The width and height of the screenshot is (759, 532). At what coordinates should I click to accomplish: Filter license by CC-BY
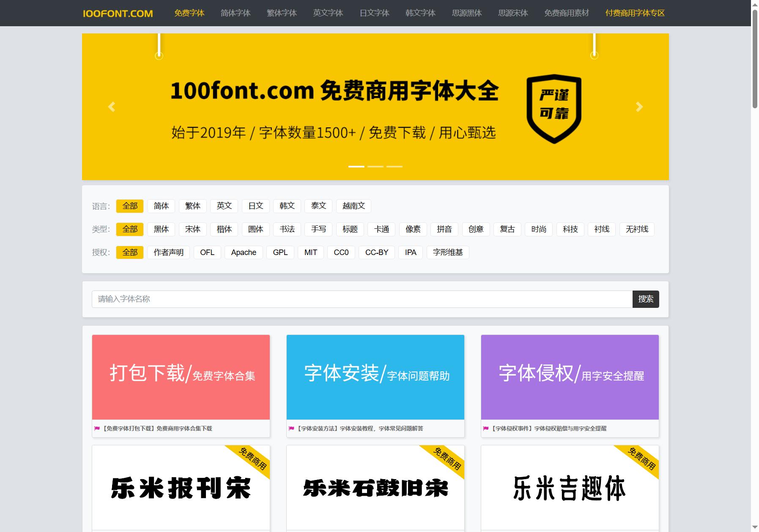(x=377, y=252)
